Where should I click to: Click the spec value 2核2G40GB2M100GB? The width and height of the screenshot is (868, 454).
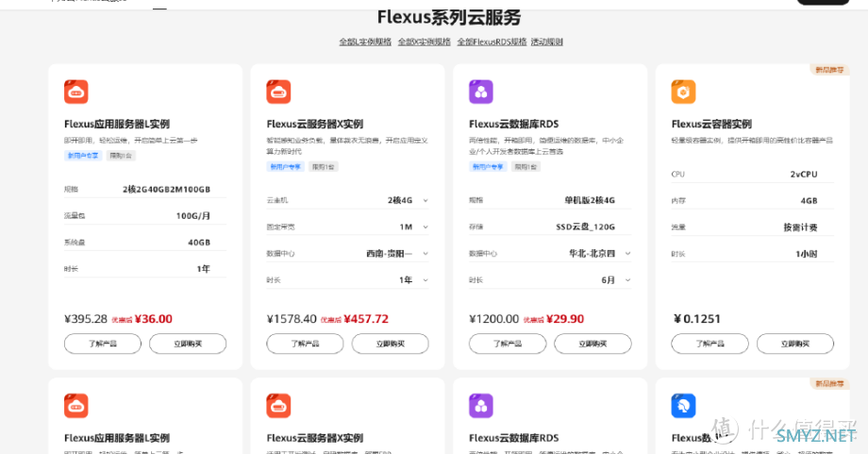[x=167, y=190]
